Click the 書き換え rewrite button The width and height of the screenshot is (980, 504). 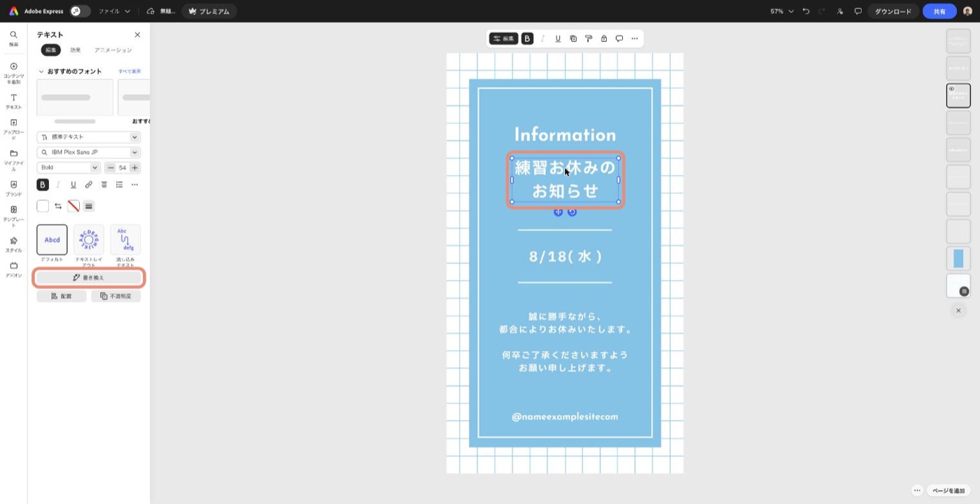tap(89, 278)
